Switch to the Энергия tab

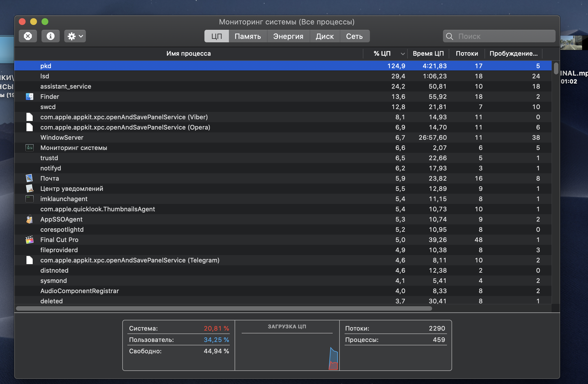pos(288,36)
